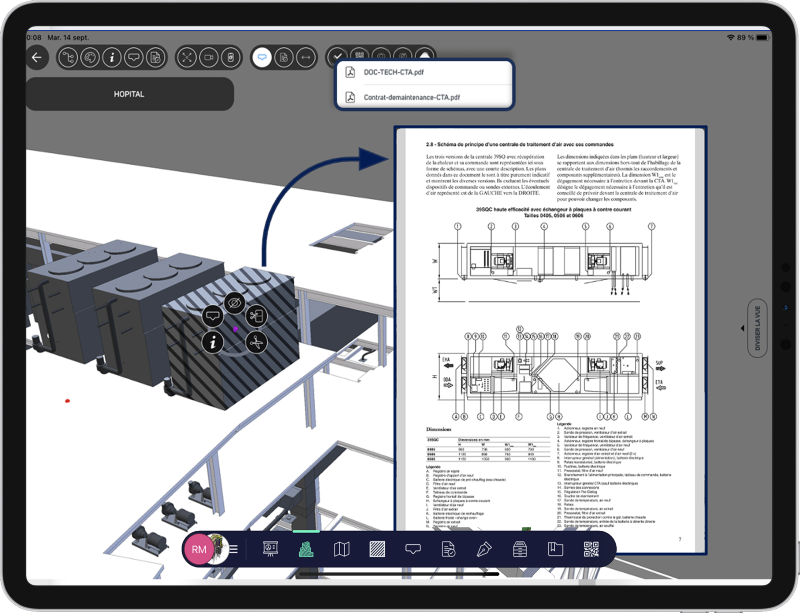Toggle the highlighted comment bubble in top toolbar
This screenshot has height=613, width=800.
pyautogui.click(x=261, y=58)
